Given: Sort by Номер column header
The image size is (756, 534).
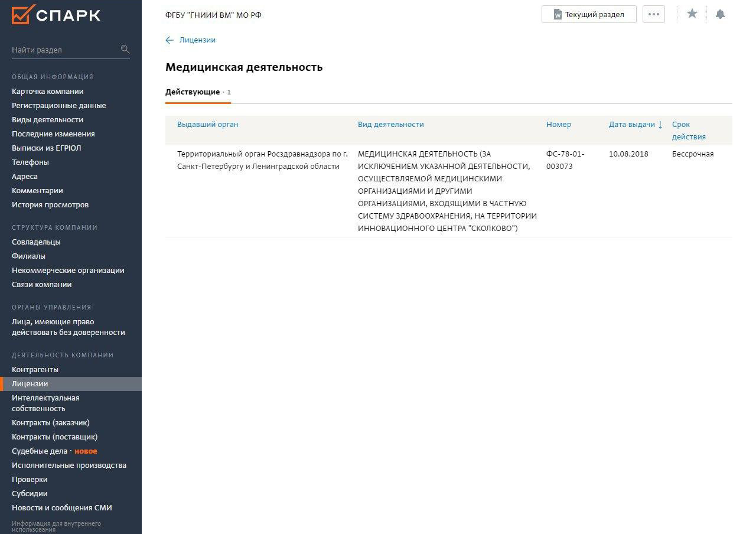Looking at the screenshot, I should pyautogui.click(x=559, y=125).
